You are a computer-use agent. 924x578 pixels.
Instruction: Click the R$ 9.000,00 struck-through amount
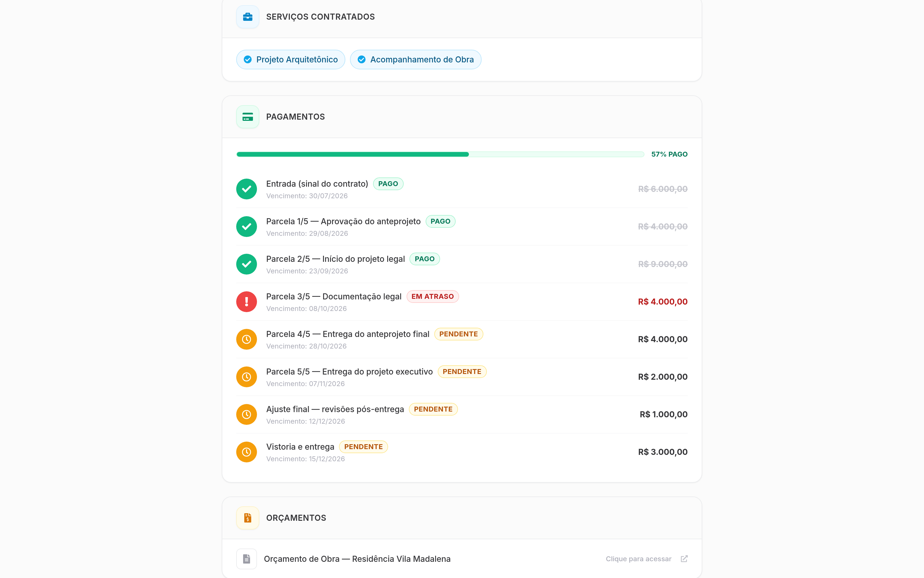click(x=662, y=264)
